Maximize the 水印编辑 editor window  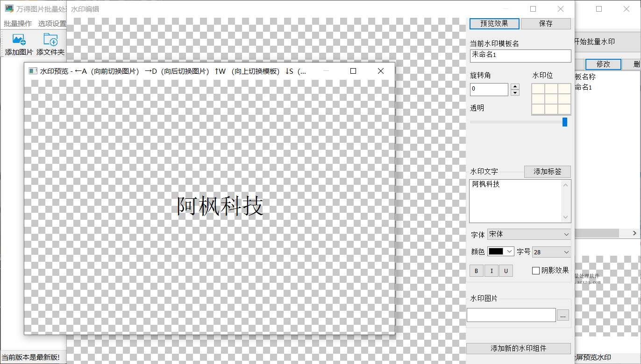point(533,9)
